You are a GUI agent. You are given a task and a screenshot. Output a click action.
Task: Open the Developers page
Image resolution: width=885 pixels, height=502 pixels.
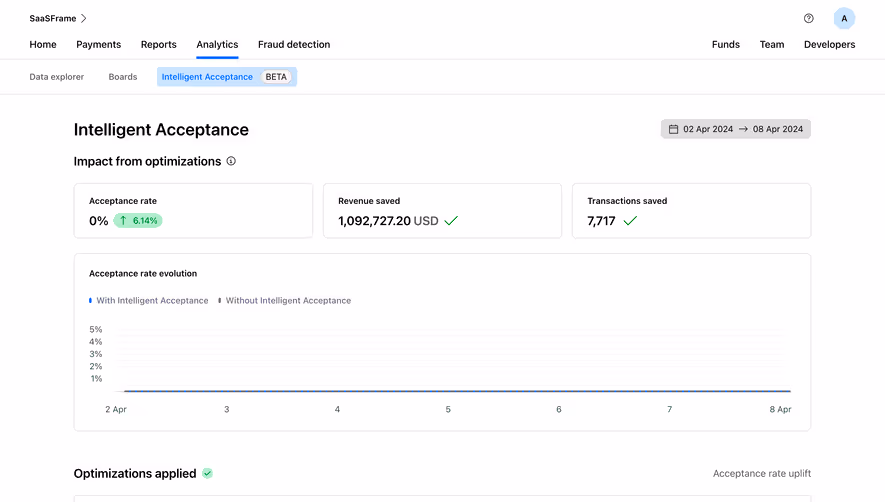pos(830,45)
